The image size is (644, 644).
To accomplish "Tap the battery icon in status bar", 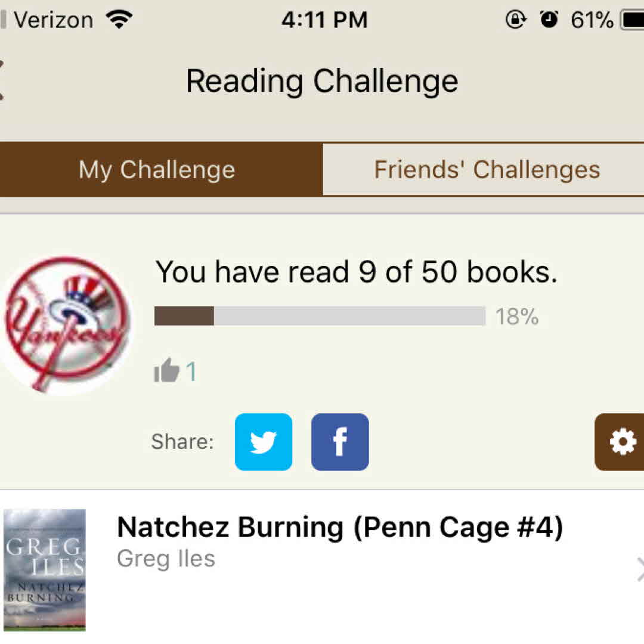I will [632, 20].
